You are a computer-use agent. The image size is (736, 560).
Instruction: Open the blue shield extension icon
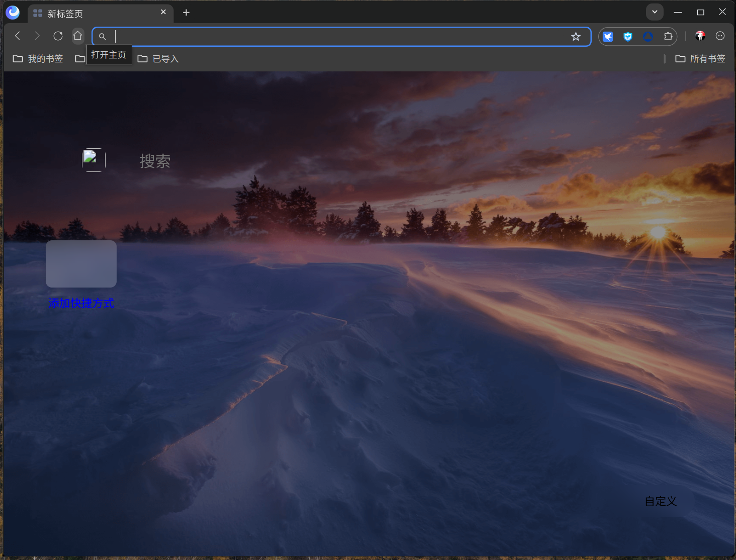(x=628, y=36)
